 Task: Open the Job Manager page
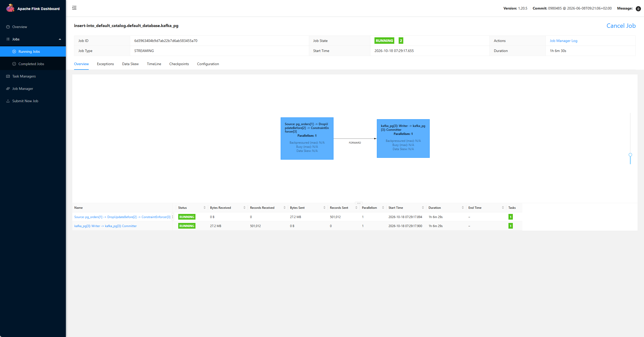[33, 89]
